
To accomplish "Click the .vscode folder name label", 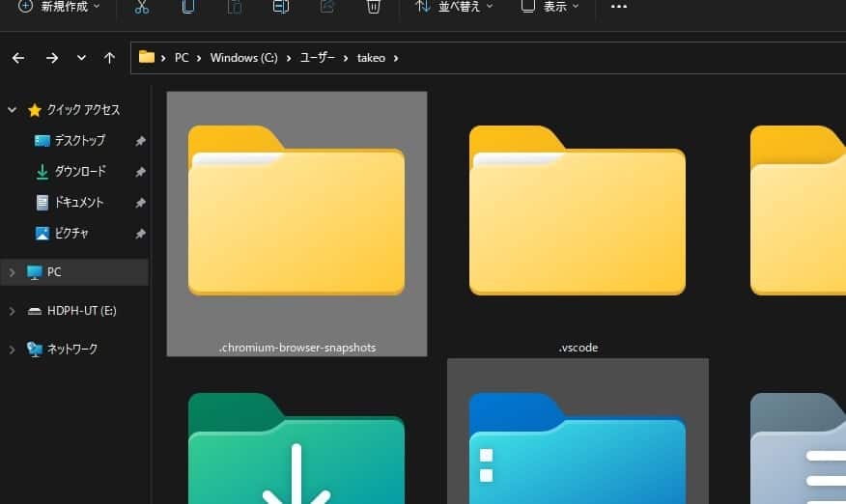I will tap(578, 348).
